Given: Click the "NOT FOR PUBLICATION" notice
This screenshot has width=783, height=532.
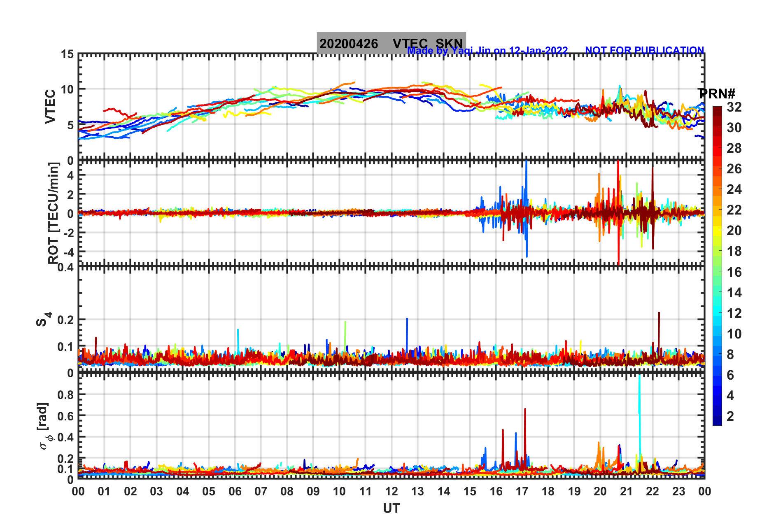Looking at the screenshot, I should [x=645, y=50].
